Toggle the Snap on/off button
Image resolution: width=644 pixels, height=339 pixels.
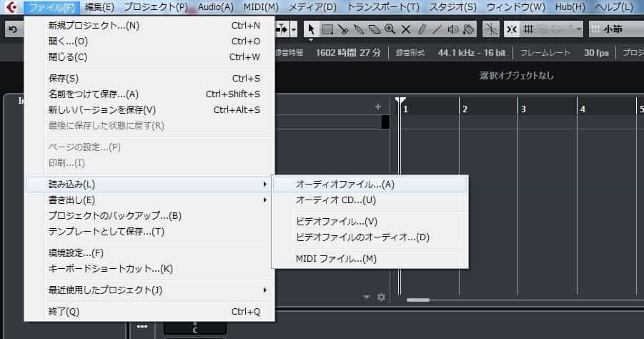click(511, 29)
